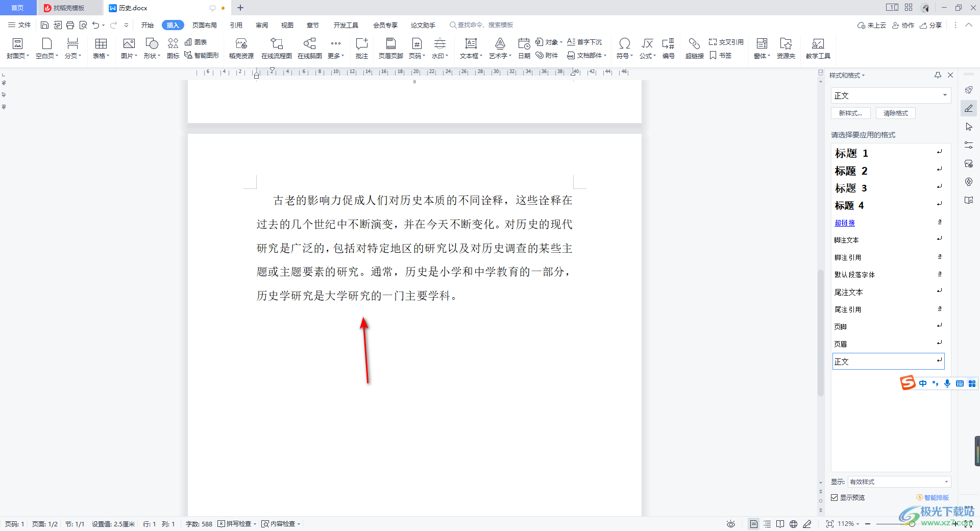
Task: Insert a cover page
Action: point(17,49)
